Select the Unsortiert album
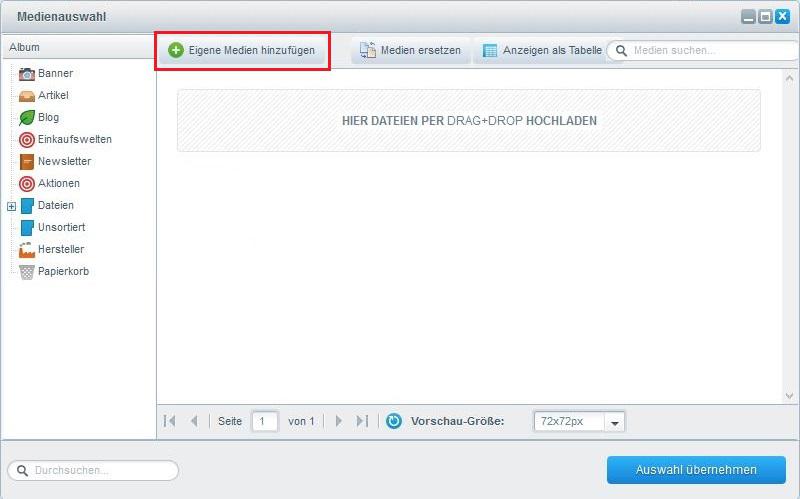The width and height of the screenshot is (800, 499). [x=61, y=227]
